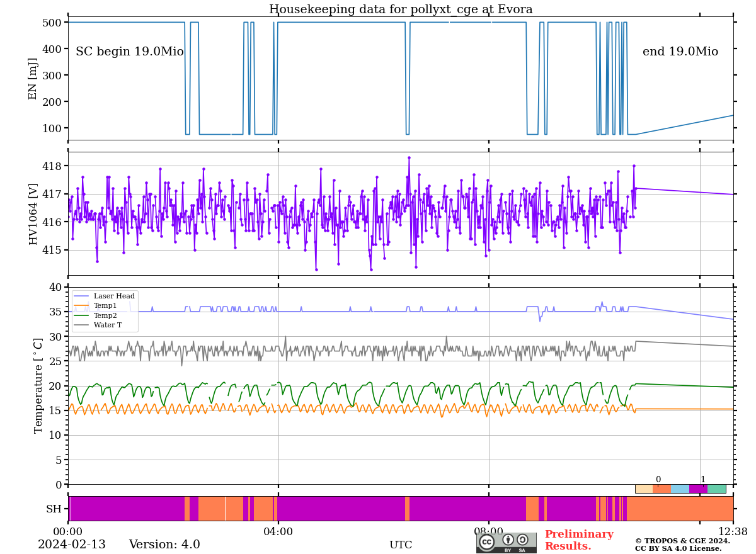
Task: Click the '300' tick on the EN axis
Action: (52, 76)
